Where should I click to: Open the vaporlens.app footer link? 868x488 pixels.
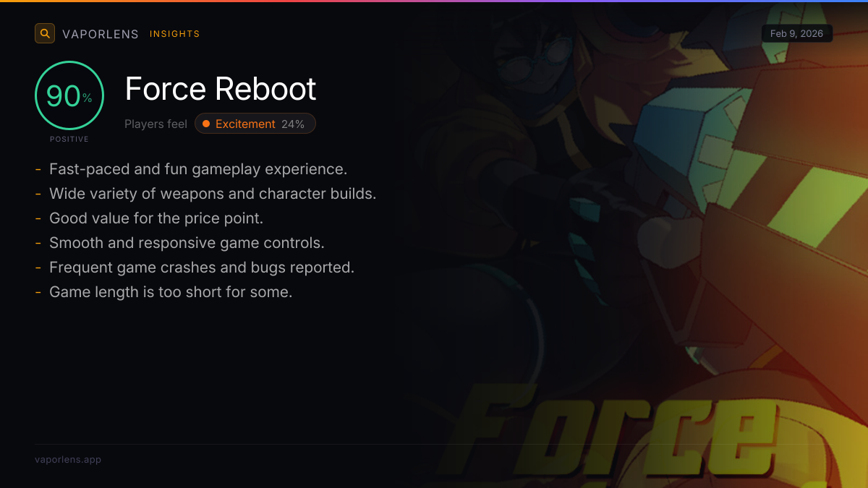point(68,459)
